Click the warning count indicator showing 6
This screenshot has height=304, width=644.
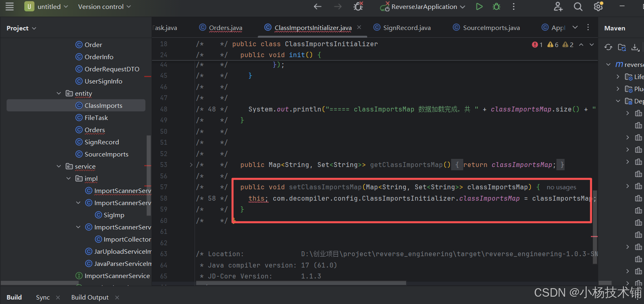[x=553, y=45]
